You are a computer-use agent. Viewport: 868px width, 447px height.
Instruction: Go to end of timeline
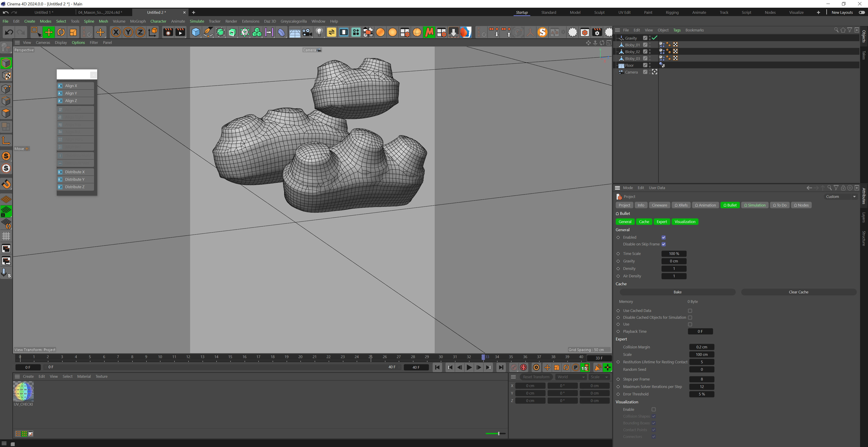tap(501, 367)
